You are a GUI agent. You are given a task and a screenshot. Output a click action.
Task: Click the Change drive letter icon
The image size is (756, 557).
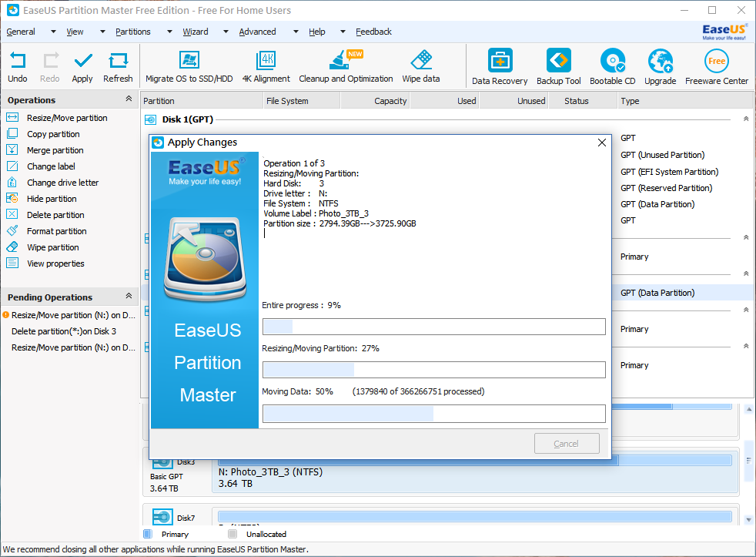(x=12, y=183)
